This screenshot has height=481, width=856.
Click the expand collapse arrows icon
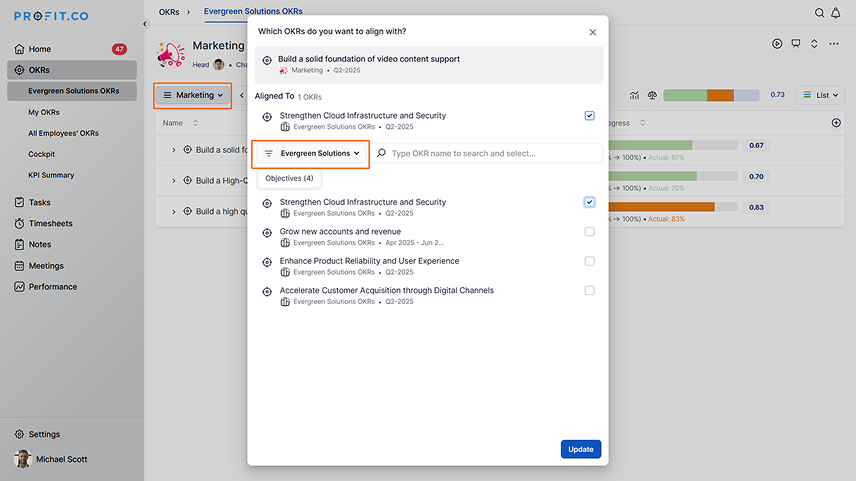tap(814, 44)
